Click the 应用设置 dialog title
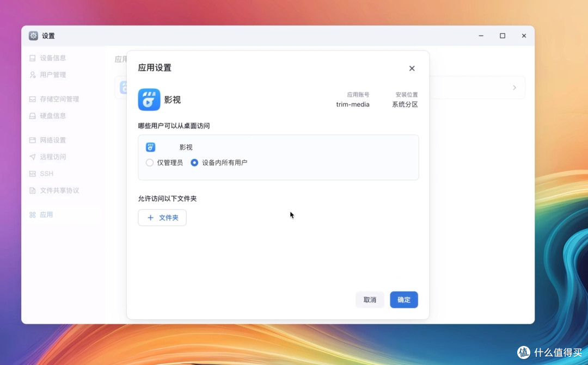 [155, 68]
